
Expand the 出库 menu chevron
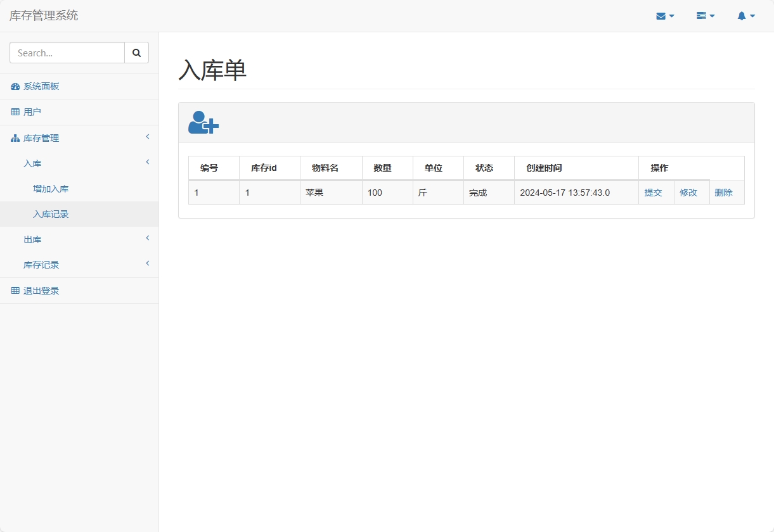click(147, 238)
